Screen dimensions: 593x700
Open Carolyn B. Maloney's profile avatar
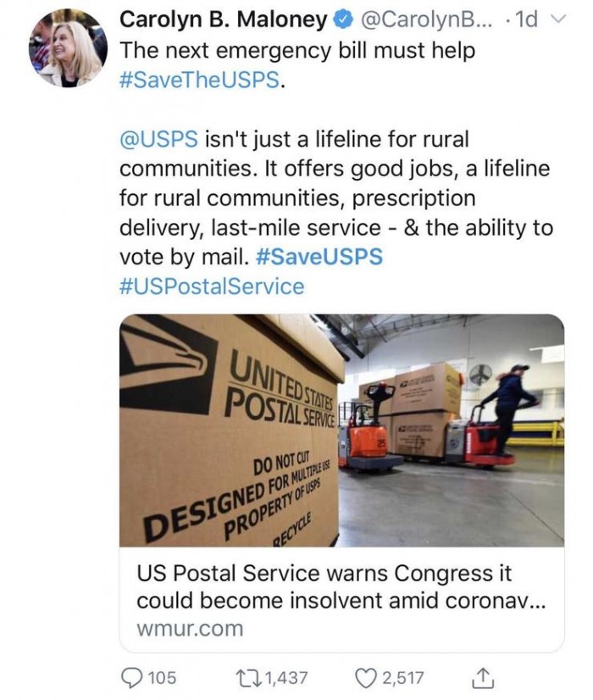(64, 48)
